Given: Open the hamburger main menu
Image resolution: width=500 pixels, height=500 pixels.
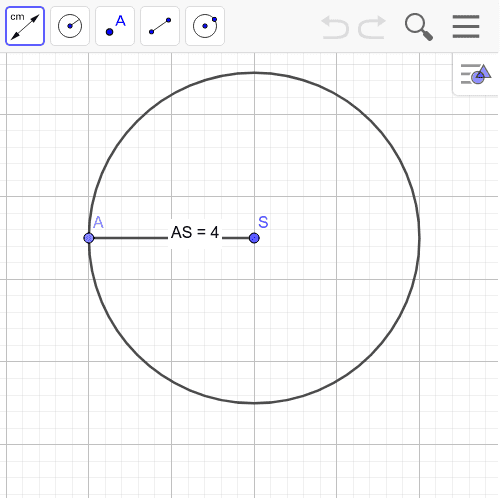Looking at the screenshot, I should click(x=466, y=27).
